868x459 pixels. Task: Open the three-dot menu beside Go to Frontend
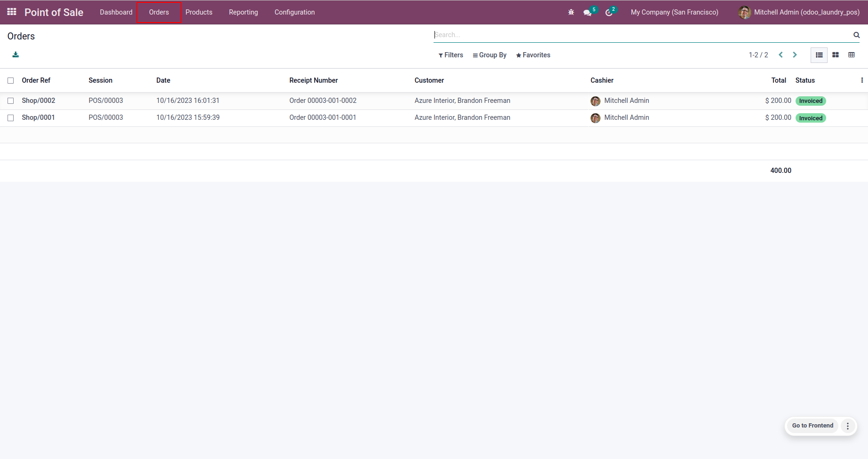tap(848, 426)
